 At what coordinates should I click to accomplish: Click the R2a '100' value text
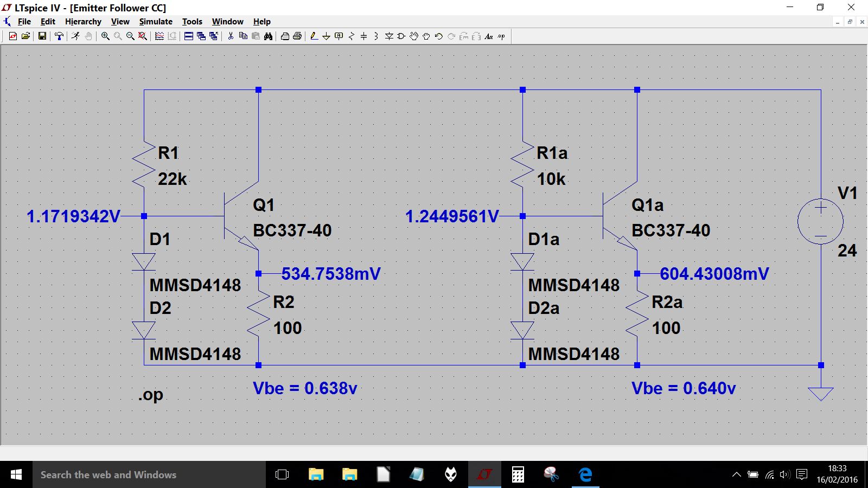tap(666, 328)
